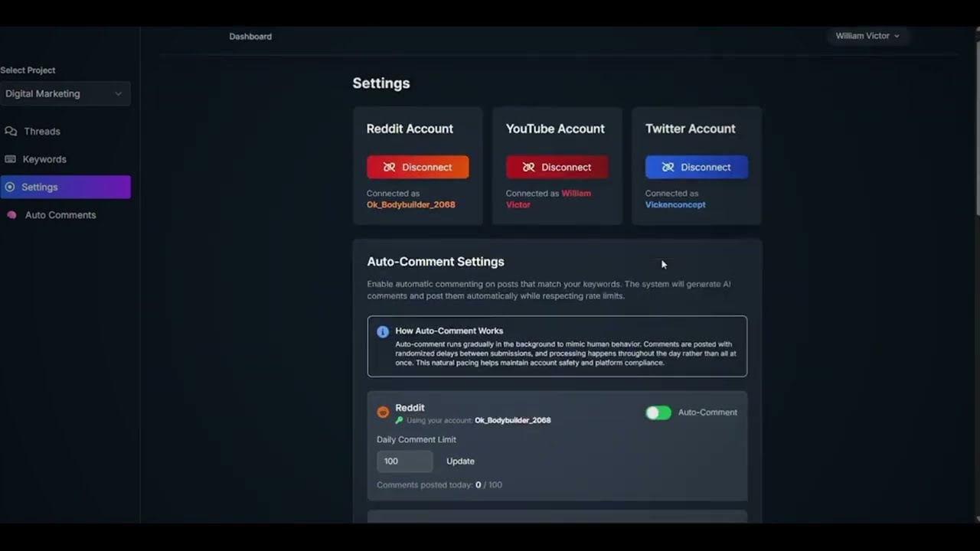Click the Reddit logo icon

pyautogui.click(x=383, y=412)
